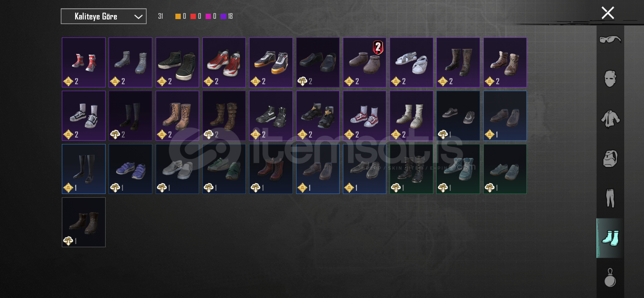Viewport: 644px width, 298px height.
Task: Select the highlighted shoes category icon
Action: pos(610,238)
